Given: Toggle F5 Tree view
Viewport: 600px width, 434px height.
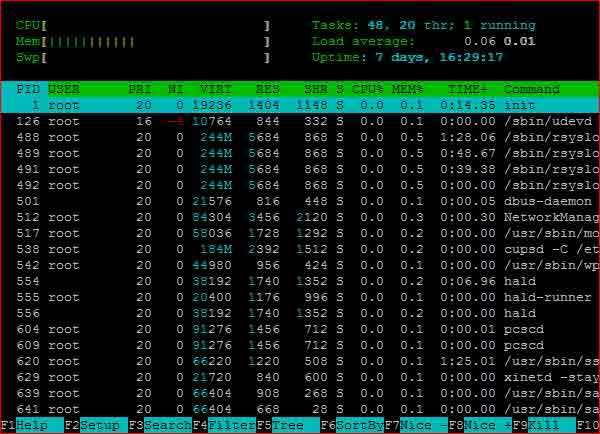Looking at the screenshot, I should 290,425.
